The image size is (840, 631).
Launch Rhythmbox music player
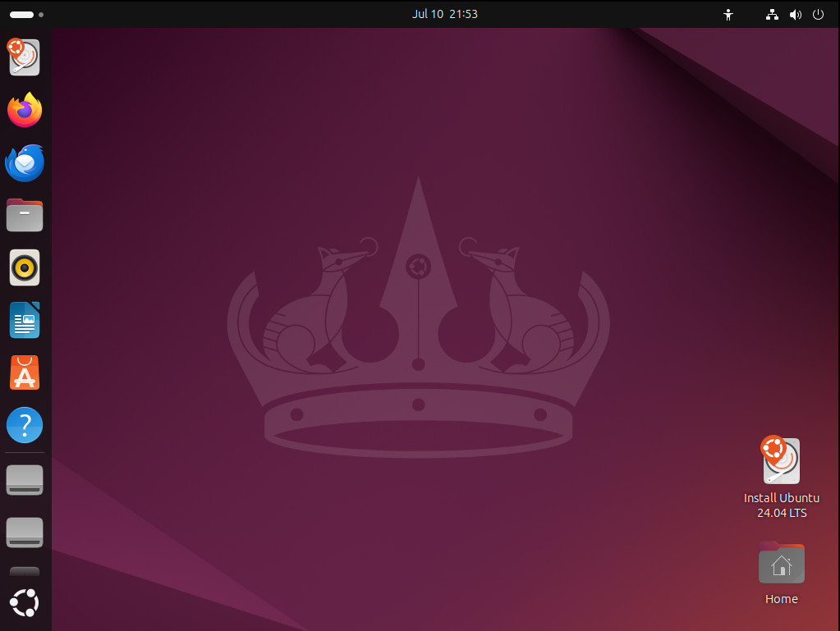click(x=25, y=267)
